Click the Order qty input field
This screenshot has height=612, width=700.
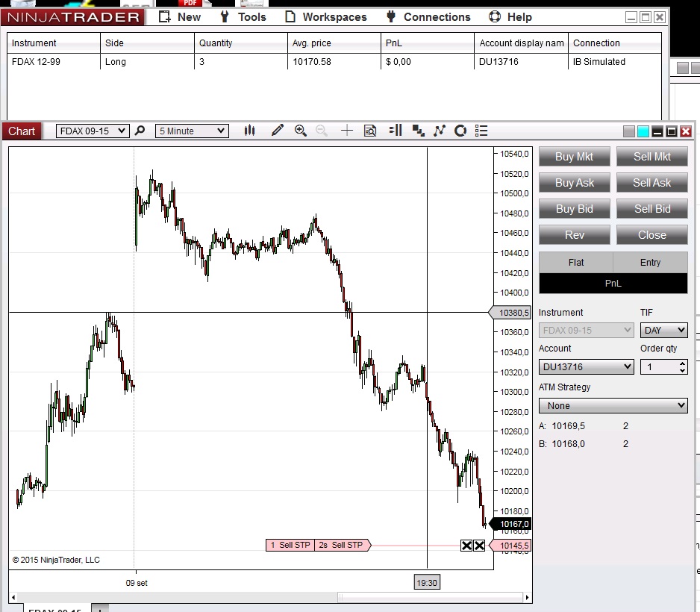coord(660,367)
